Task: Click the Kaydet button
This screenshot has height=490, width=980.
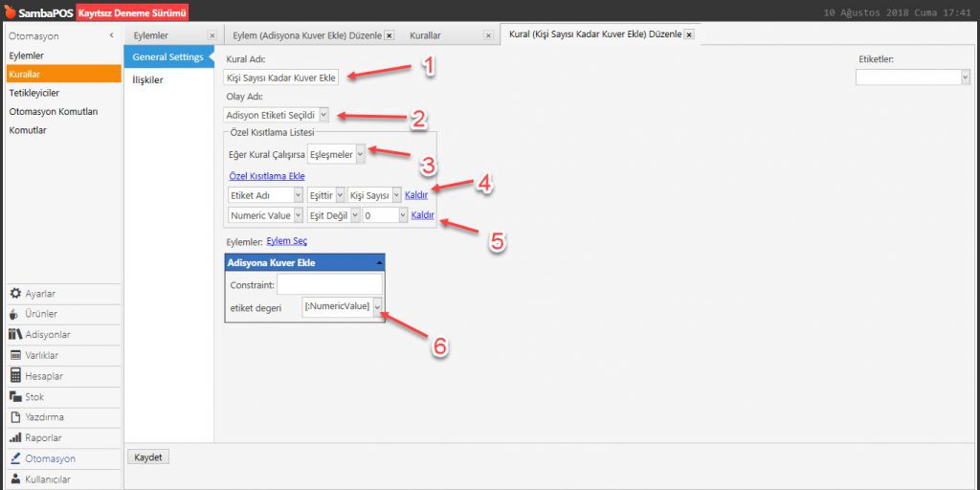Action: click(148, 457)
